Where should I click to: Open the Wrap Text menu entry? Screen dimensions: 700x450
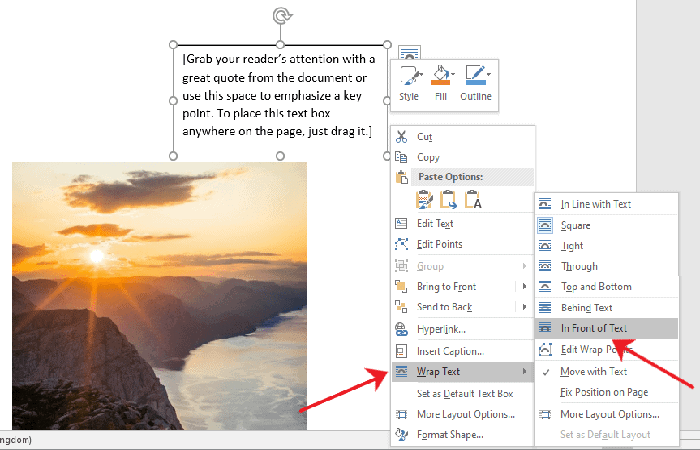click(x=440, y=372)
